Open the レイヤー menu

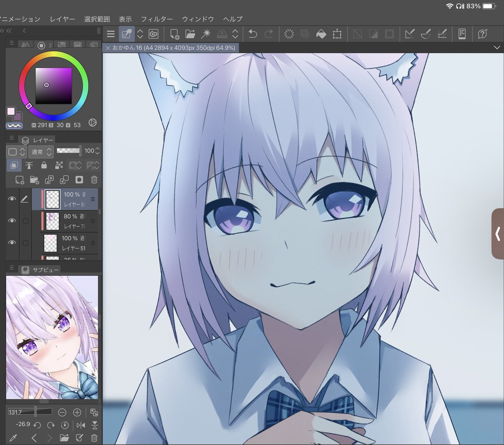tap(63, 19)
